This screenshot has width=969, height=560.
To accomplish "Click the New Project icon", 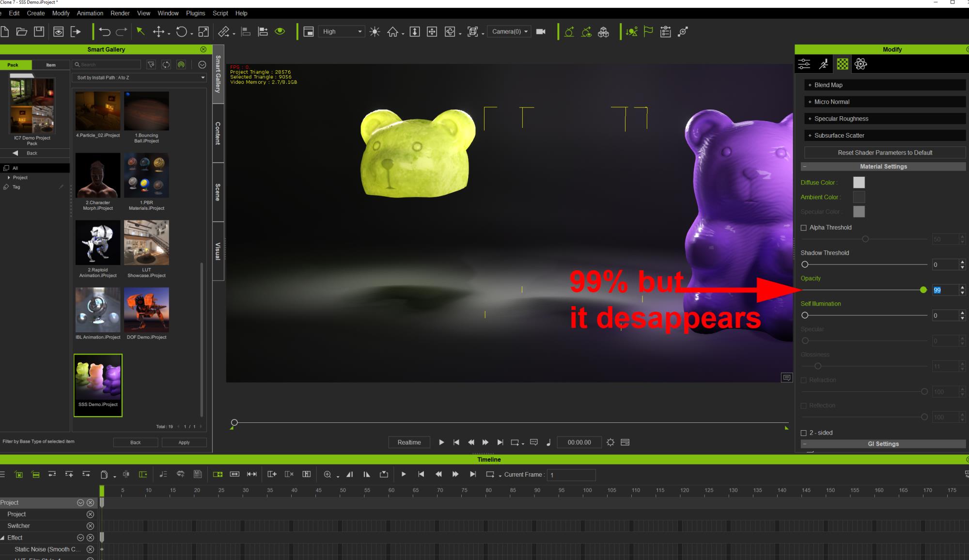I will click(x=4, y=31).
